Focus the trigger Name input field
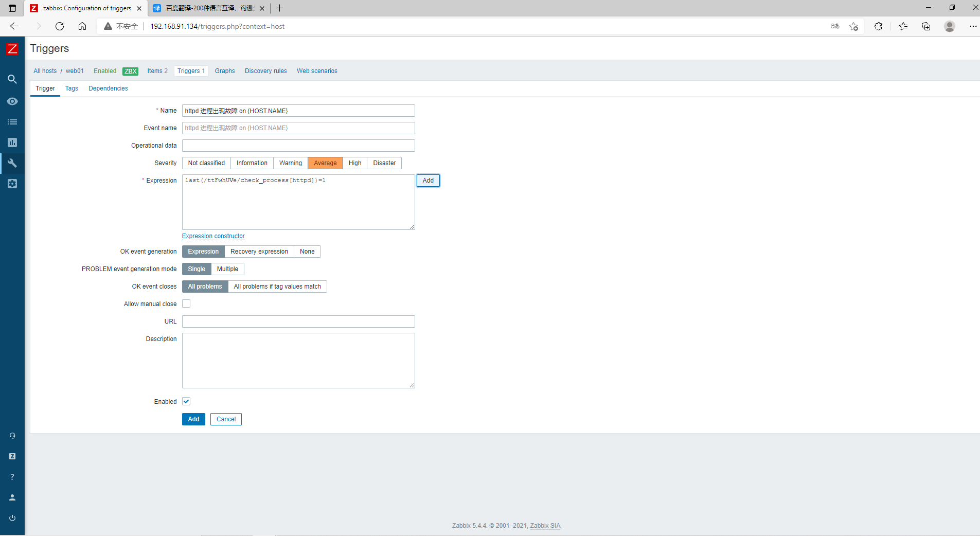The width and height of the screenshot is (980, 536). coord(298,111)
